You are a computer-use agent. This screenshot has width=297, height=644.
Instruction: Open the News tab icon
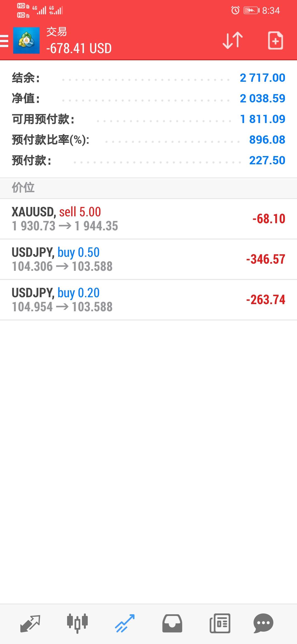220,623
